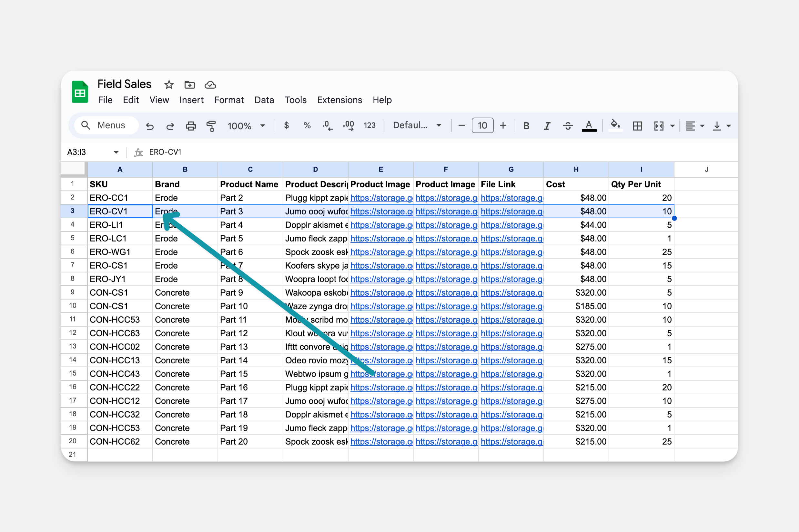Select cell with Woopra loopt description
Viewport: 799px width, 532px height.
pyautogui.click(x=316, y=279)
